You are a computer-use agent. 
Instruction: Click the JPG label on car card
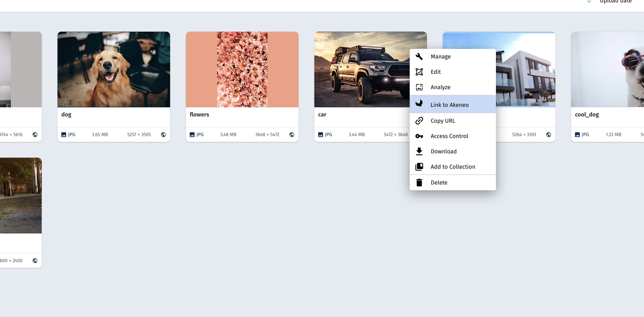328,134
